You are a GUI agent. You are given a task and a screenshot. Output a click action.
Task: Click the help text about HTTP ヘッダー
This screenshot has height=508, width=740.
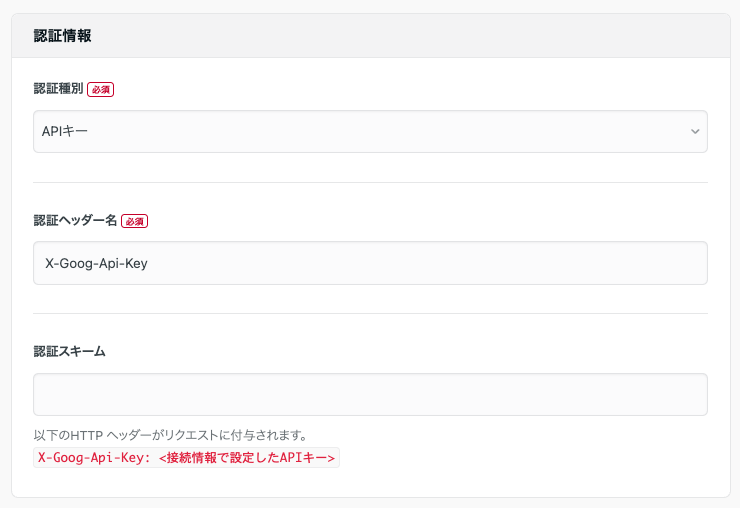point(170,435)
